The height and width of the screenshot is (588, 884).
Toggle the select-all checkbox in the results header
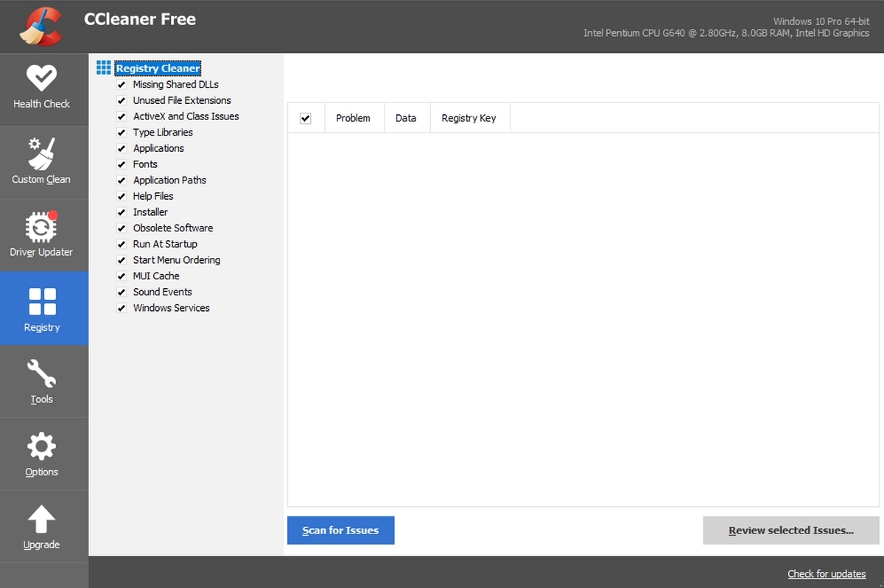[x=306, y=117]
